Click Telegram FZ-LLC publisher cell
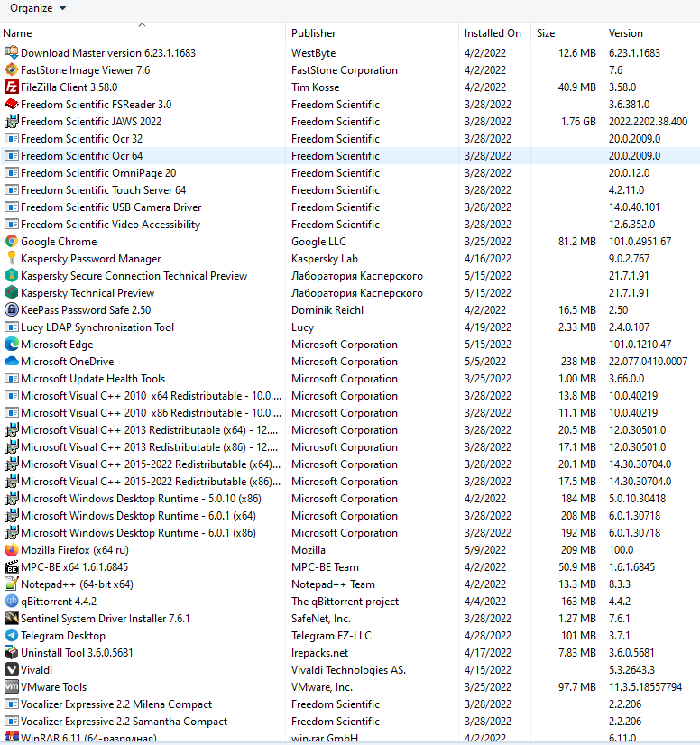700x745 pixels. [x=331, y=635]
